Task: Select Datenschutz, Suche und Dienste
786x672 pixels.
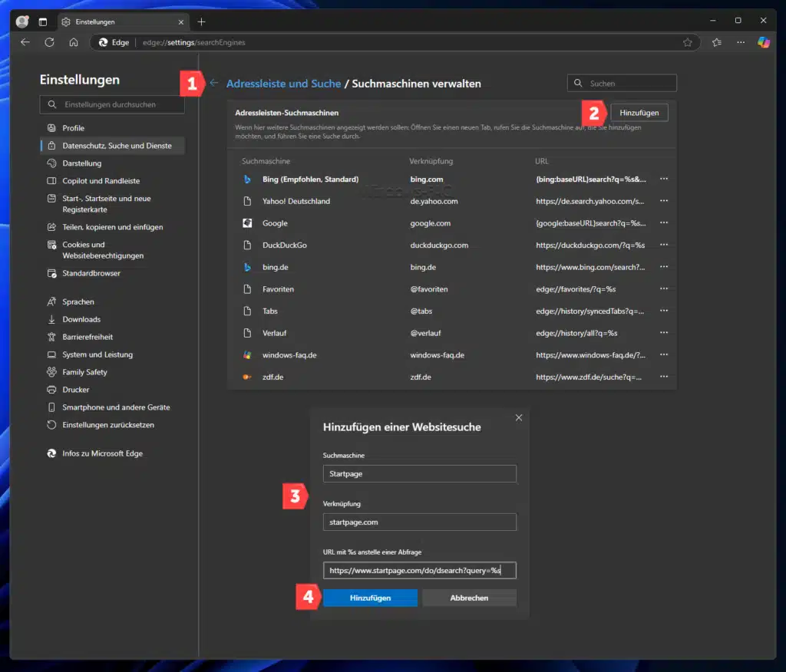Action: pyautogui.click(x=112, y=145)
